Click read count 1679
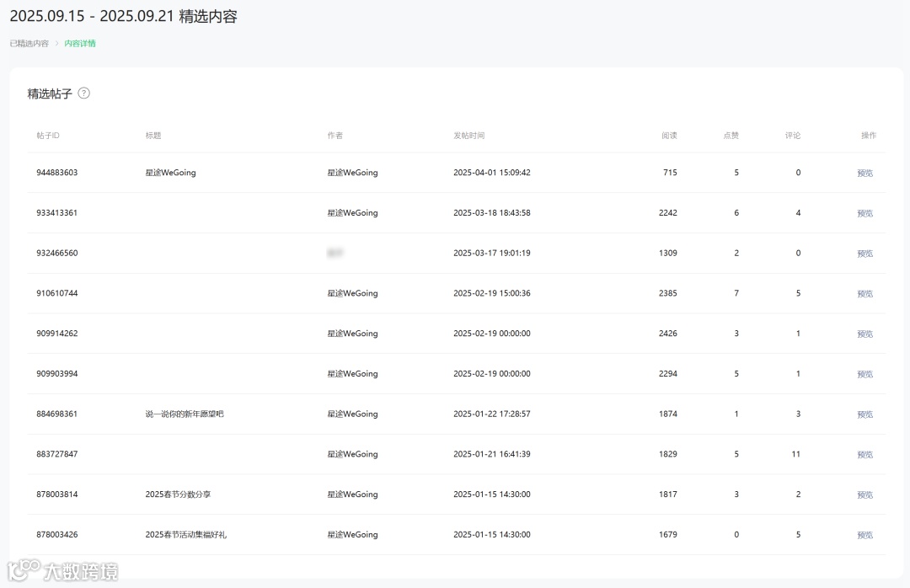The height and width of the screenshot is (588, 910). 668,534
